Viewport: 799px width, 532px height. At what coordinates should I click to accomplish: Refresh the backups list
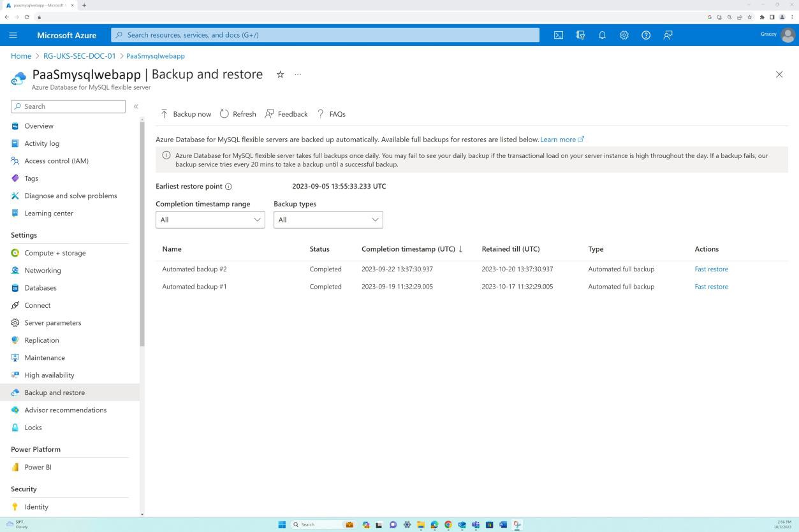pyautogui.click(x=237, y=113)
